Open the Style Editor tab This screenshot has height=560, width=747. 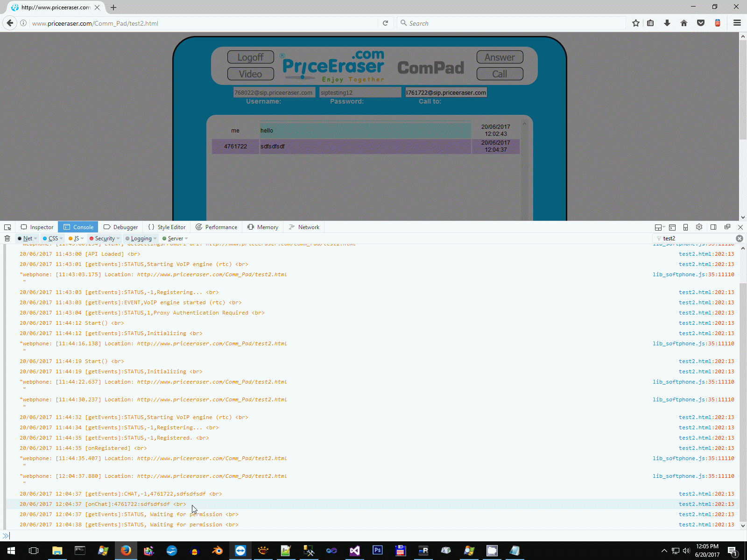click(167, 227)
